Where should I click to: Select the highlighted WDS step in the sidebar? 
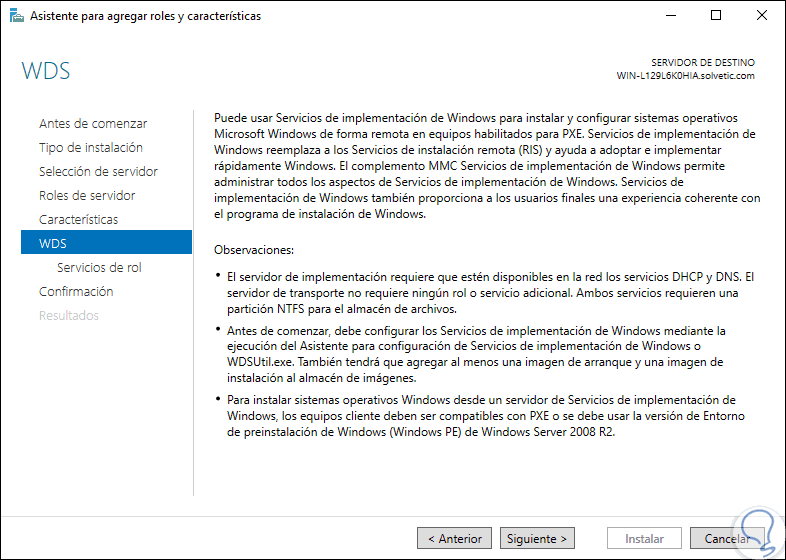point(106,243)
